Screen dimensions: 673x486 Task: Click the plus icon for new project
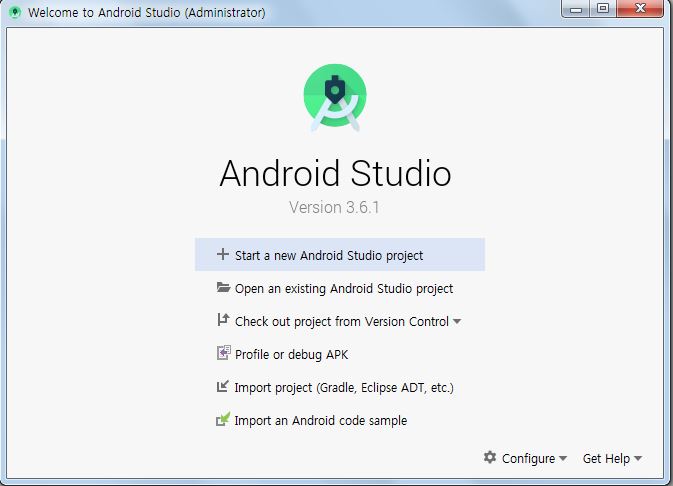(223, 254)
